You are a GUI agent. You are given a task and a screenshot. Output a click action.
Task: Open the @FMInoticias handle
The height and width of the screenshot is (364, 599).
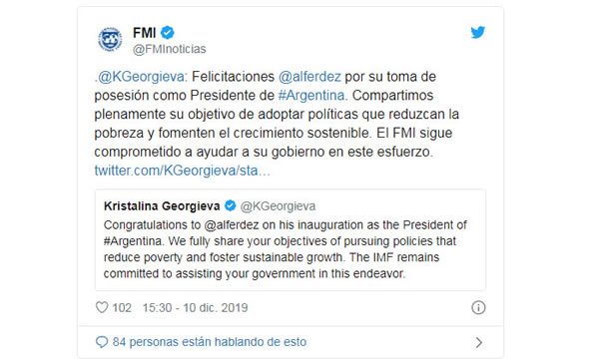click(x=170, y=49)
